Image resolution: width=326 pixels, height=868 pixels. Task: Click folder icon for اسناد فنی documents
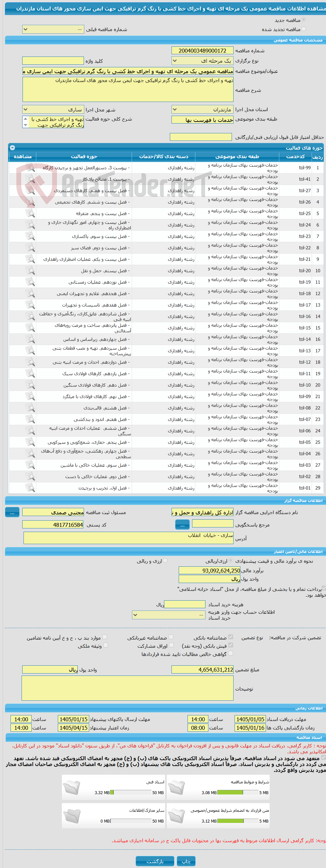click(72, 787)
